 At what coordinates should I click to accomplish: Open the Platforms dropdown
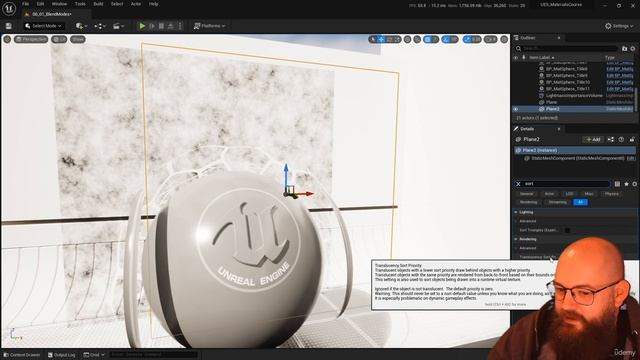[x=209, y=26]
